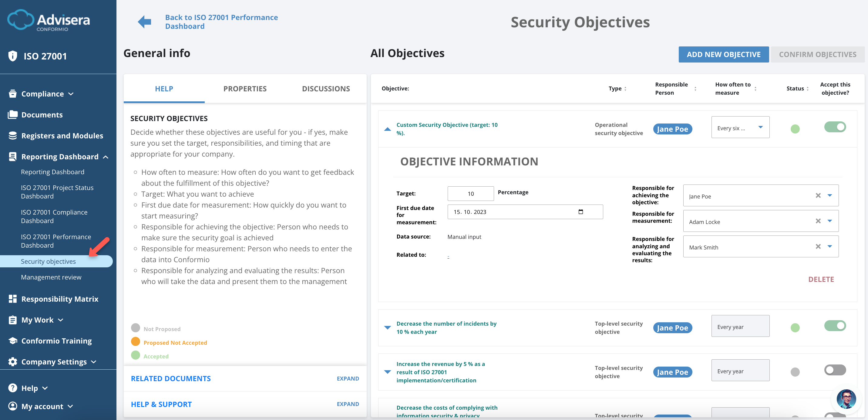Switch to the PROPERTIES tab
868x420 pixels.
tap(245, 88)
